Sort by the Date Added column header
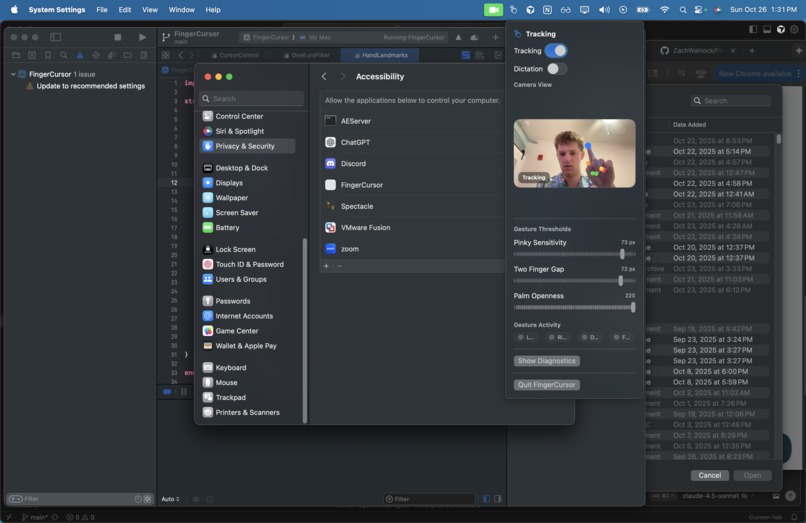The image size is (806, 523). click(689, 124)
